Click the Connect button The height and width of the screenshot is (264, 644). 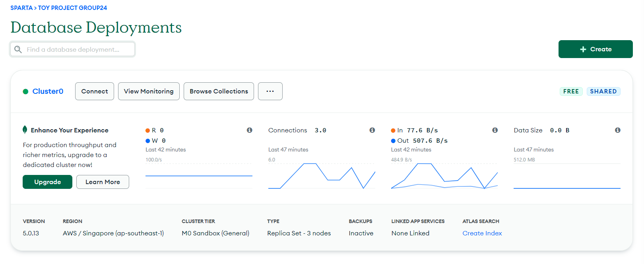pos(95,91)
